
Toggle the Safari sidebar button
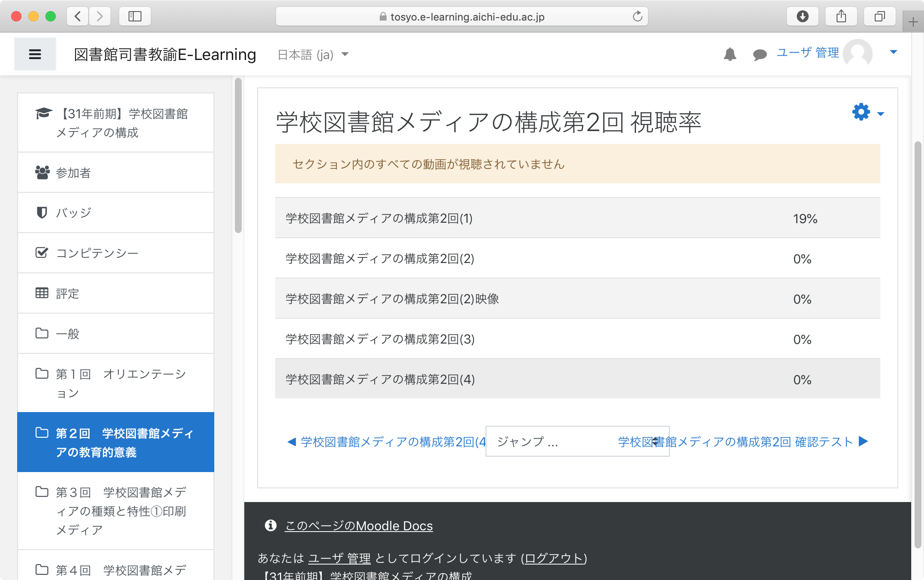pos(135,16)
